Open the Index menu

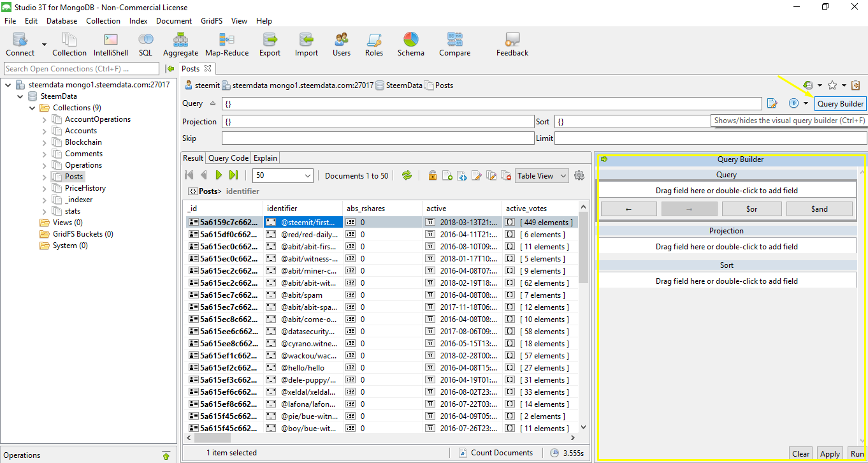[x=138, y=21]
